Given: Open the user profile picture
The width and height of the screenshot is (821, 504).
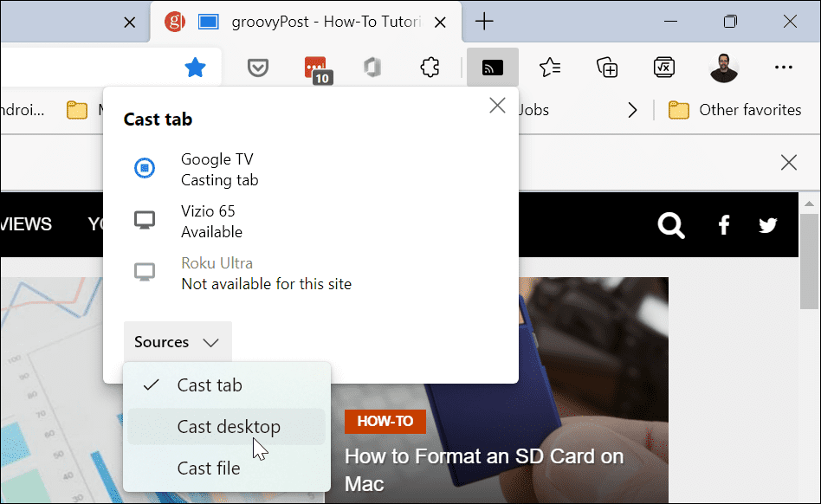Looking at the screenshot, I should pyautogui.click(x=724, y=68).
